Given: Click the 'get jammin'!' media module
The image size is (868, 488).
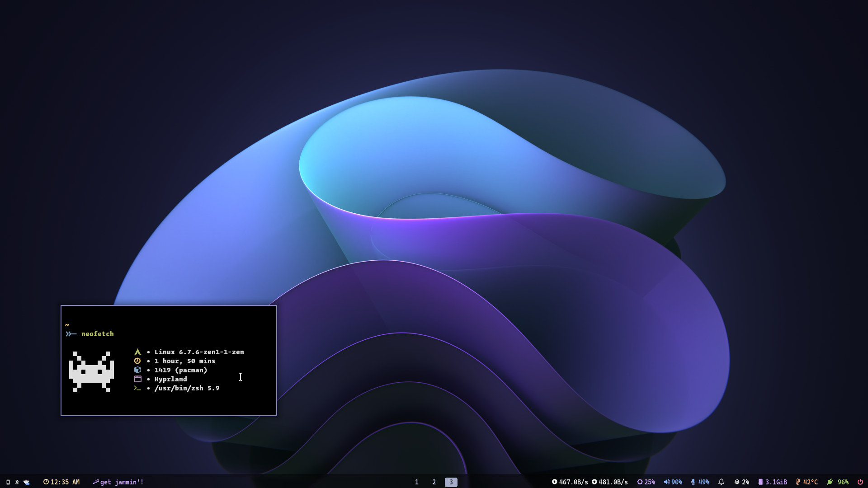Looking at the screenshot, I should (x=118, y=482).
